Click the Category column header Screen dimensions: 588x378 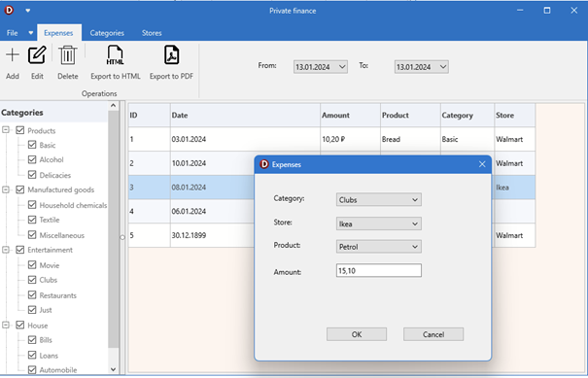pyautogui.click(x=467, y=115)
